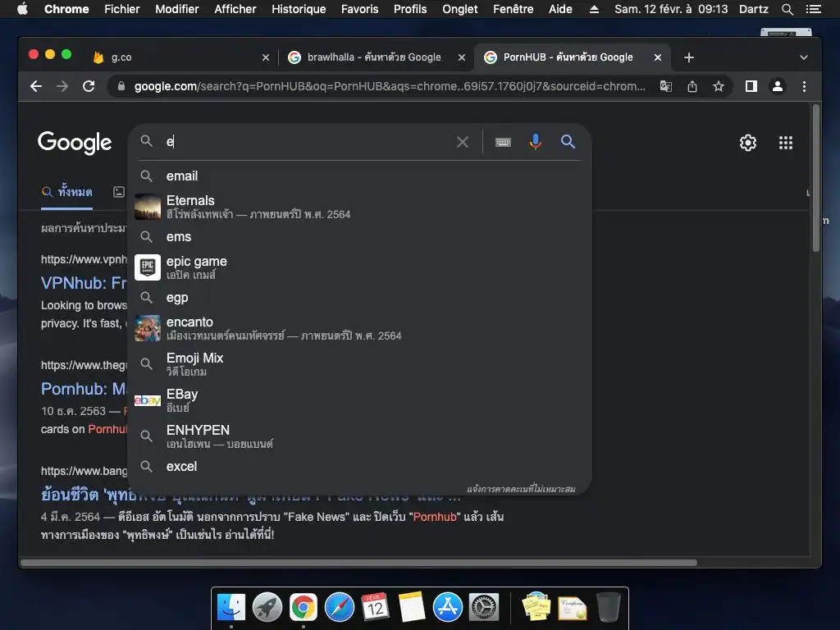Click the vertical page scrollbar
Viewport: 840px width, 630px height.
[x=816, y=178]
